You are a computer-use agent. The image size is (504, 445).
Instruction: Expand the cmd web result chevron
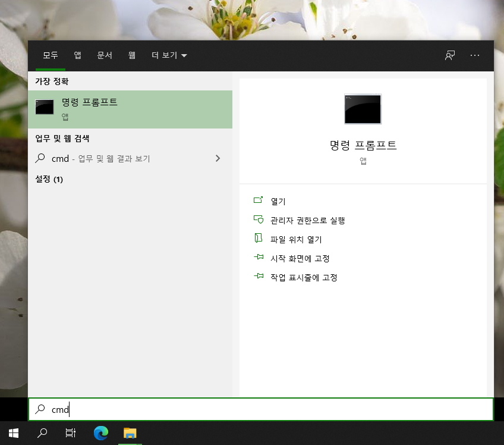(x=218, y=158)
